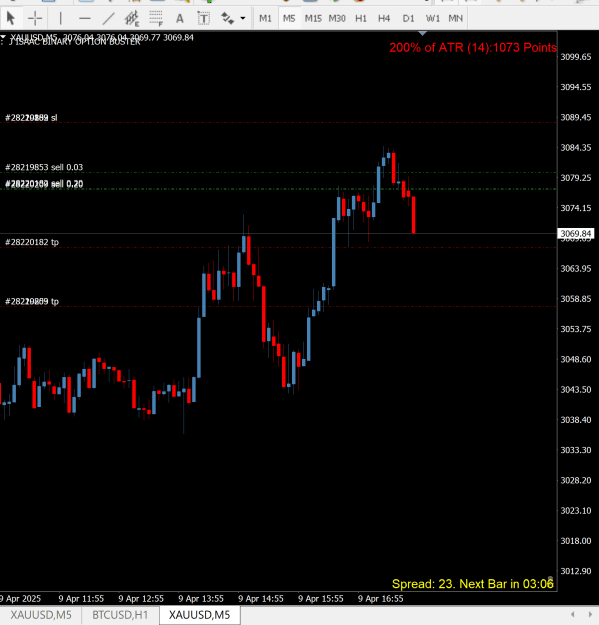Viewport: 599px width, 625px height.
Task: Select the active XAUUSD,M5 chart tab
Action: [x=200, y=615]
